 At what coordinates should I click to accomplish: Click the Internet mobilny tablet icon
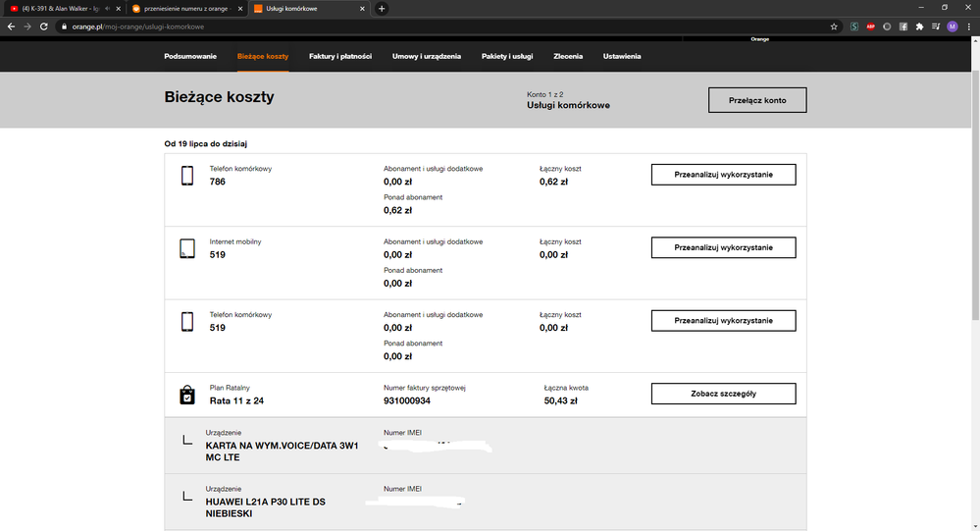186,249
